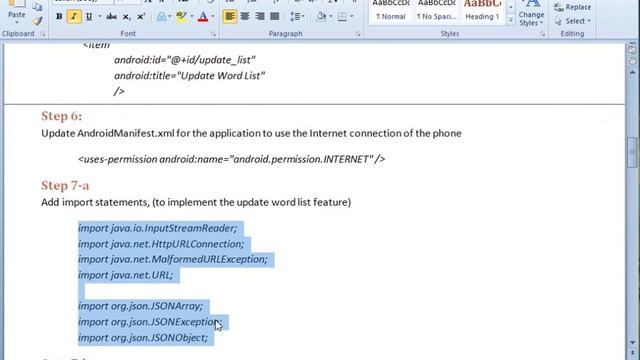Center the paragraph text

tap(245, 17)
